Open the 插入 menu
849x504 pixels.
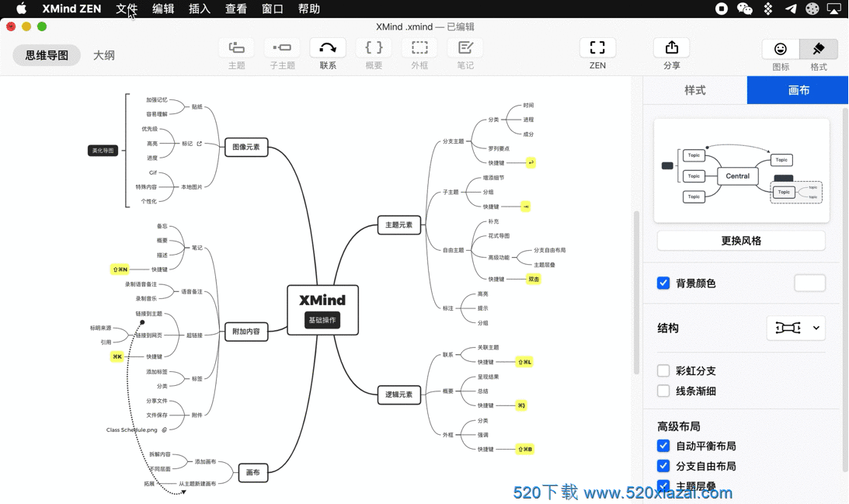[x=200, y=9]
